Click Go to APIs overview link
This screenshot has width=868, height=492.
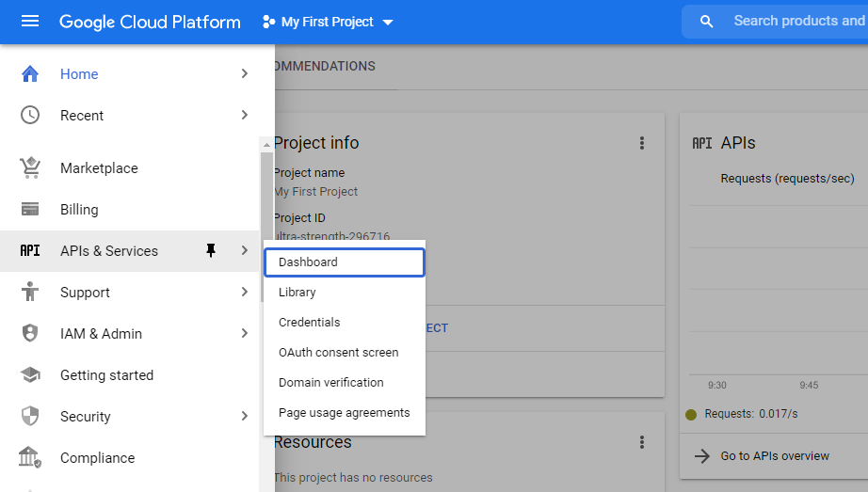pyautogui.click(x=775, y=456)
